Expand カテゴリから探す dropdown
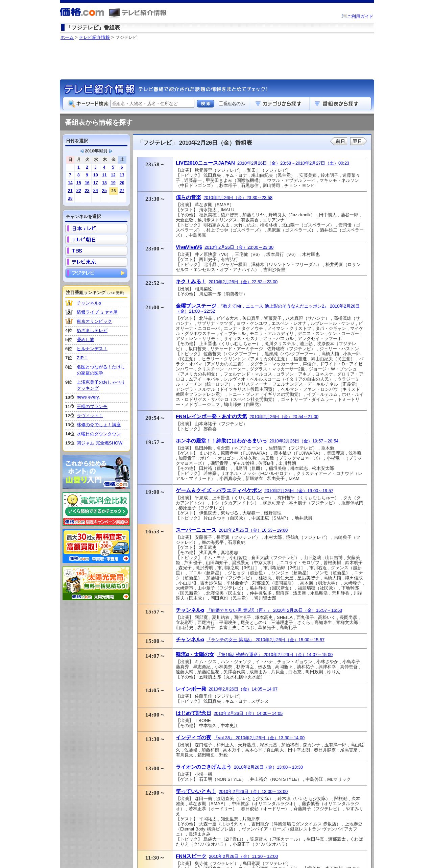The height and width of the screenshot is (868, 434). [x=280, y=104]
